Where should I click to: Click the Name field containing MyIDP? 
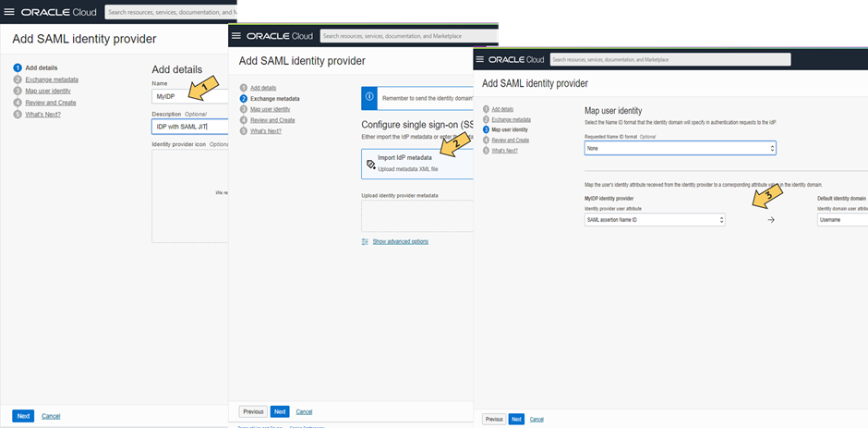click(190, 96)
